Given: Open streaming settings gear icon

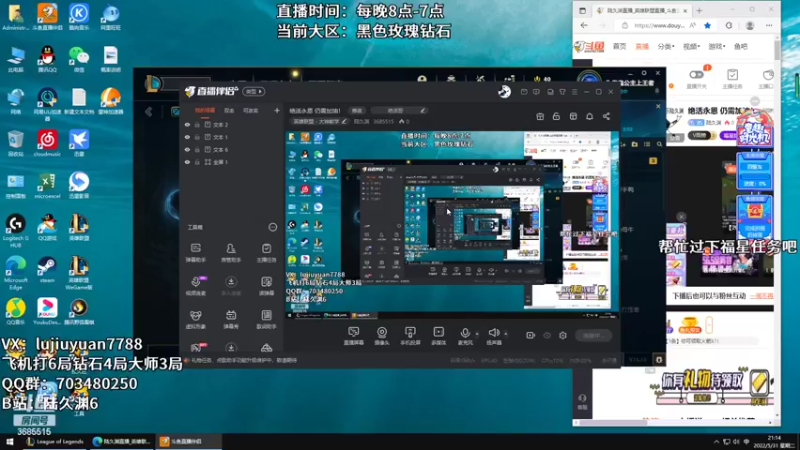Looking at the screenshot, I should [563, 335].
